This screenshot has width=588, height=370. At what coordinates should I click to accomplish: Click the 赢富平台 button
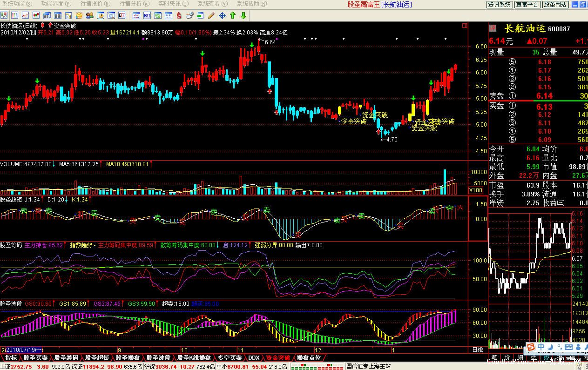pos(527,4)
